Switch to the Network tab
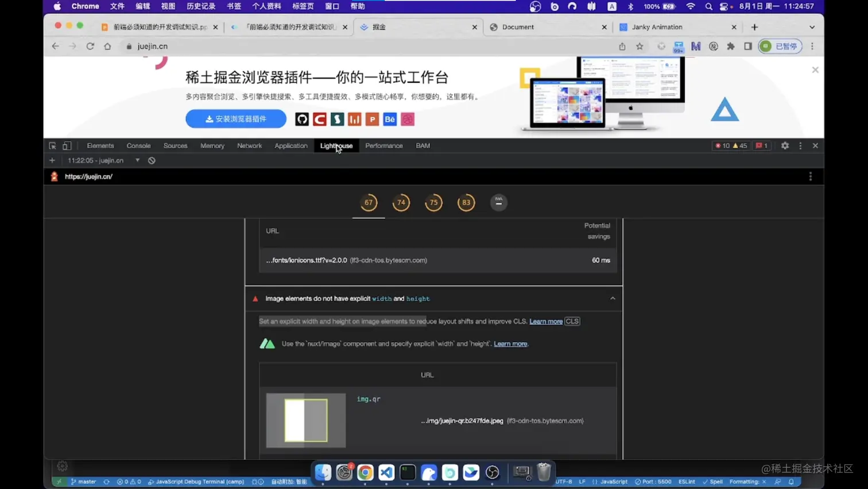The width and height of the screenshot is (868, 489). click(x=249, y=146)
